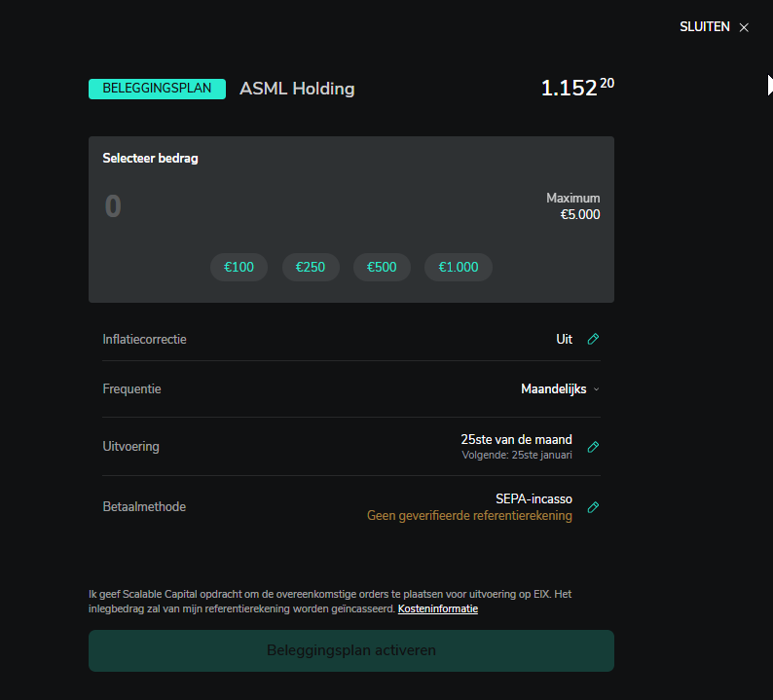773x700 pixels.
Task: Click Geen geverifieerde referentierekening warning
Action: [x=469, y=516]
